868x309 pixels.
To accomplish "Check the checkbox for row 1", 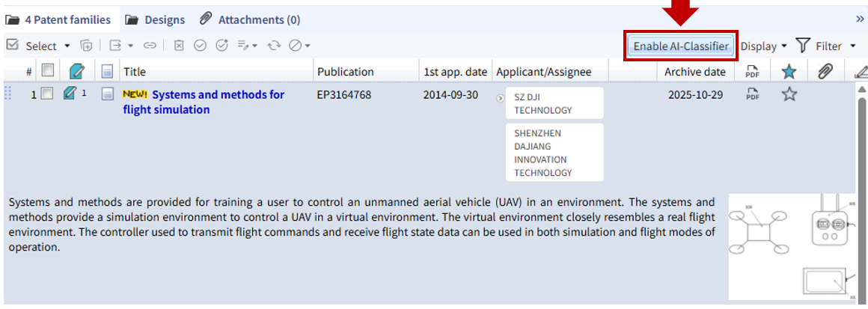I will point(47,94).
